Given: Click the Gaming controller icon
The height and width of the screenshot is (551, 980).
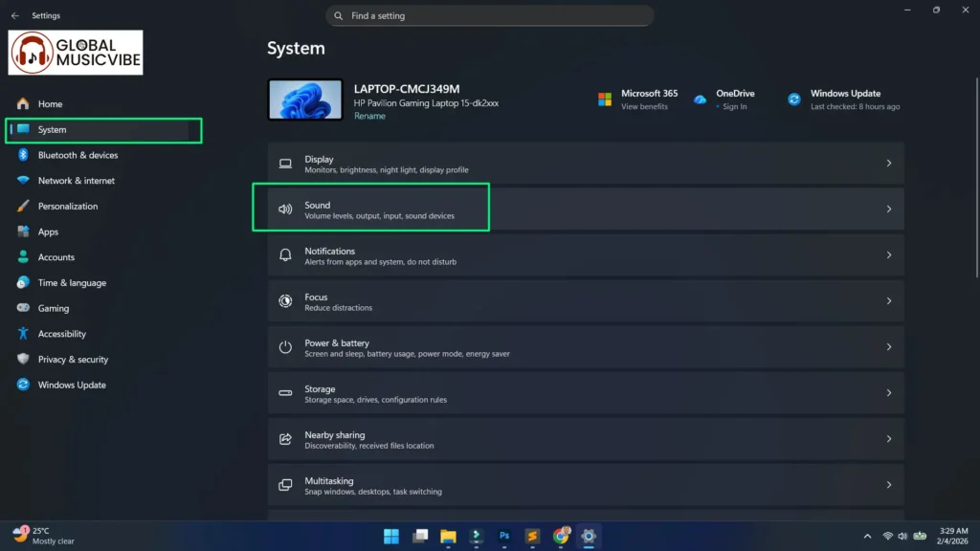Looking at the screenshot, I should click(21, 308).
